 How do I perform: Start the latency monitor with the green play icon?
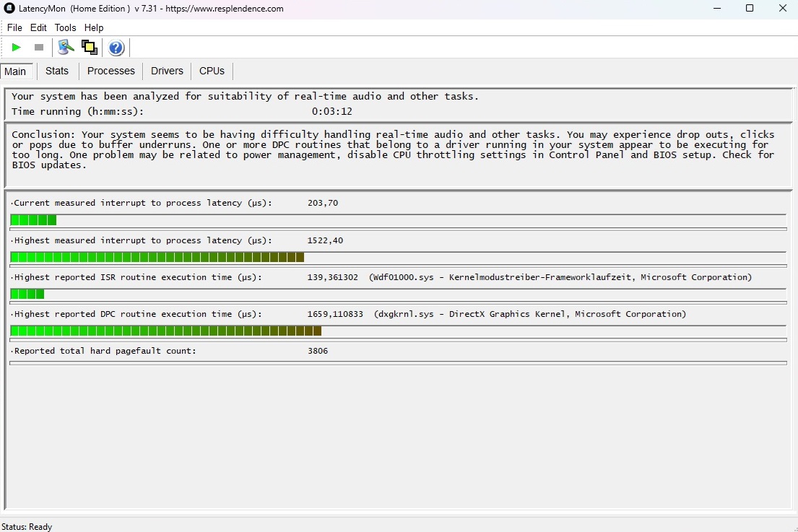17,48
